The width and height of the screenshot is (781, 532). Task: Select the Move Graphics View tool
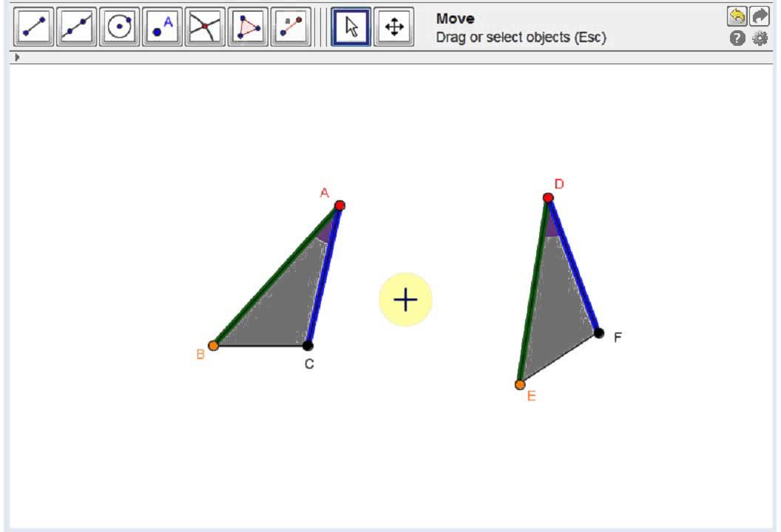[394, 27]
